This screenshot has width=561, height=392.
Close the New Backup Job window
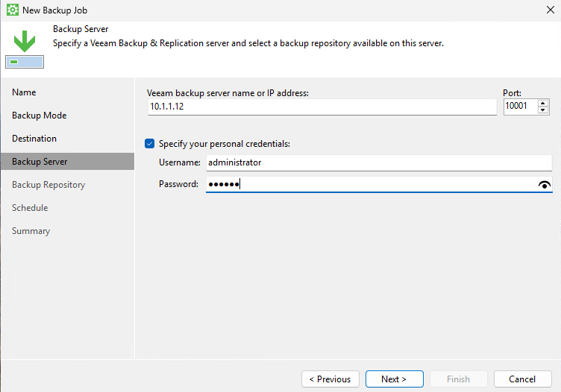pyautogui.click(x=551, y=10)
